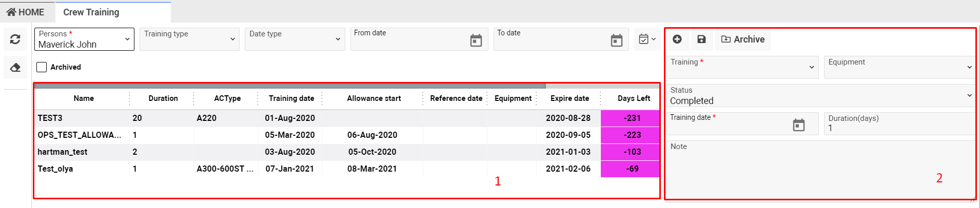Open the From date calendar picker
The width and height of the screenshot is (980, 208).
click(x=476, y=40)
